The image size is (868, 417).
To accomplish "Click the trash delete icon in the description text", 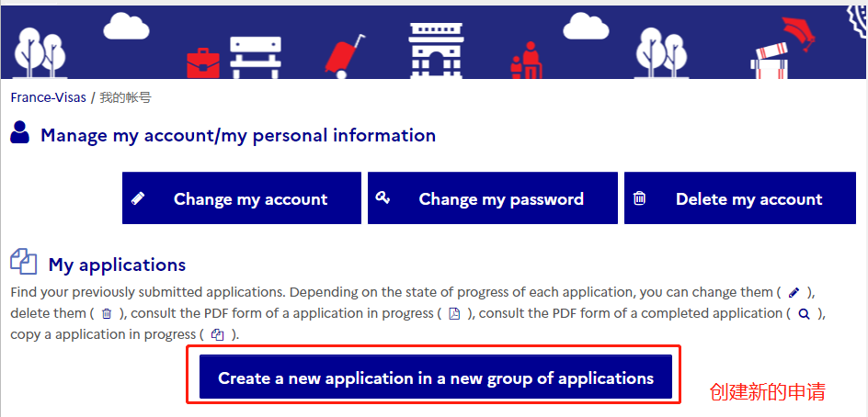I will 107,313.
